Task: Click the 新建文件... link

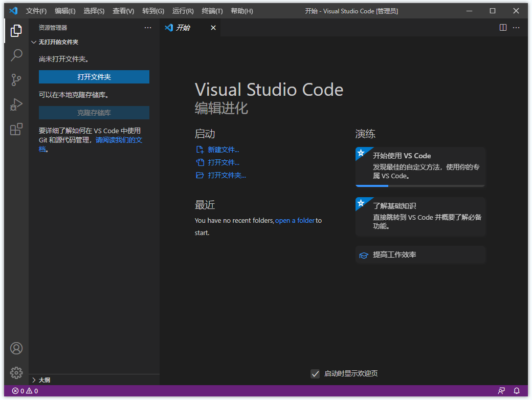Action: point(223,150)
